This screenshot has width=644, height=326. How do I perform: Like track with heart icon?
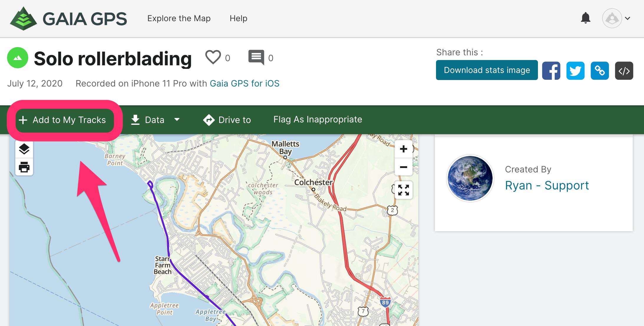tap(213, 57)
